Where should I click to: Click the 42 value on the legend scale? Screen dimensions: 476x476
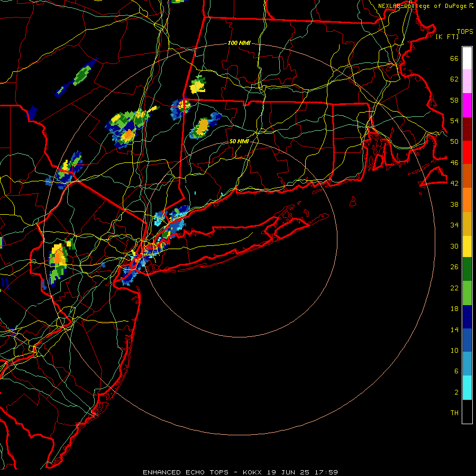point(454,184)
